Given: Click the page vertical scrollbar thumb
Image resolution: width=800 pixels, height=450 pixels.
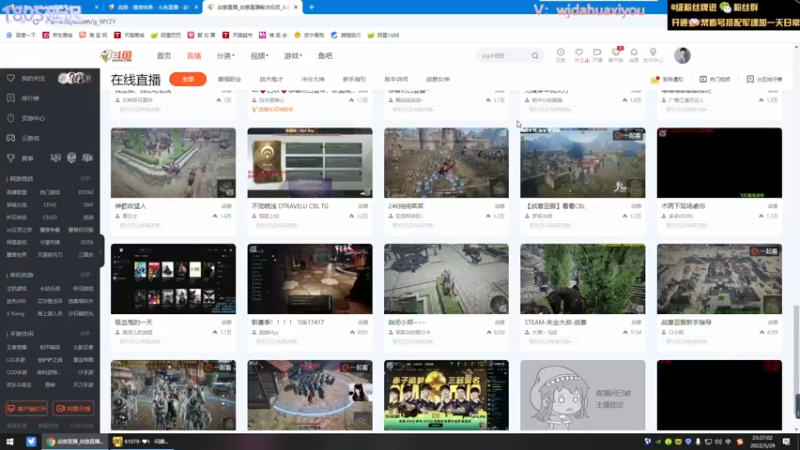Looking at the screenshot, I should (x=796, y=362).
